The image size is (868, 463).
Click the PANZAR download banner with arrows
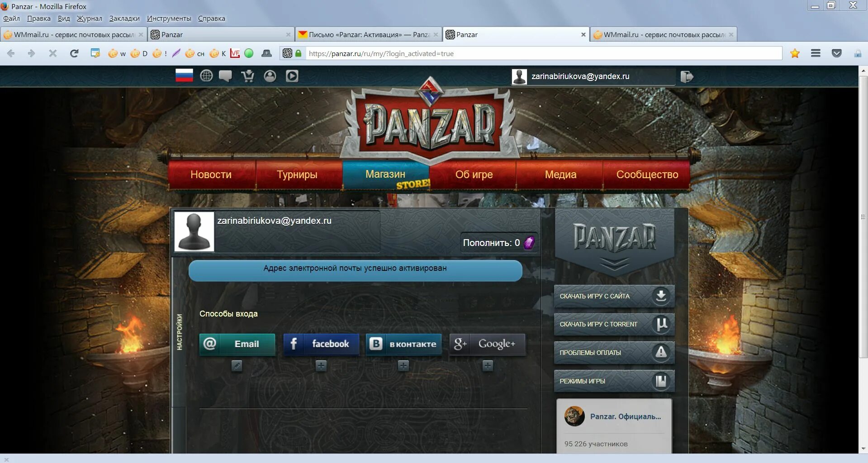pos(614,242)
